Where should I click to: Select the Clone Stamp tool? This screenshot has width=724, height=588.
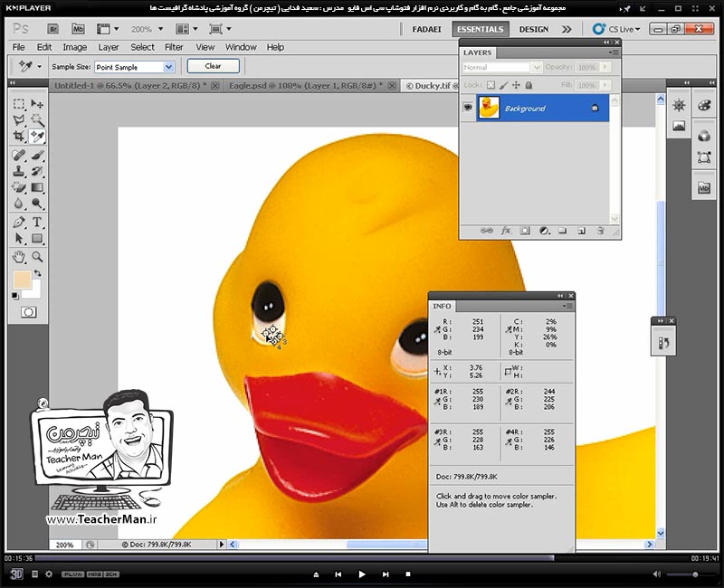tap(19, 171)
